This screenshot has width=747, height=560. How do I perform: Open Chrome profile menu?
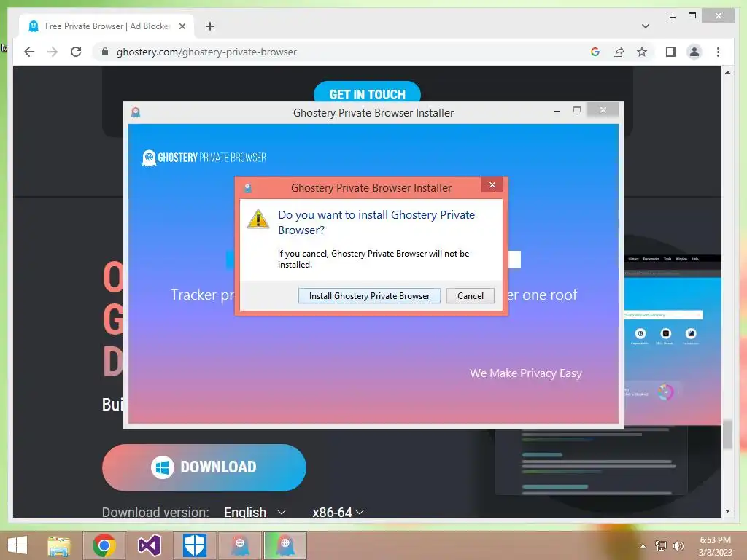[x=694, y=52]
